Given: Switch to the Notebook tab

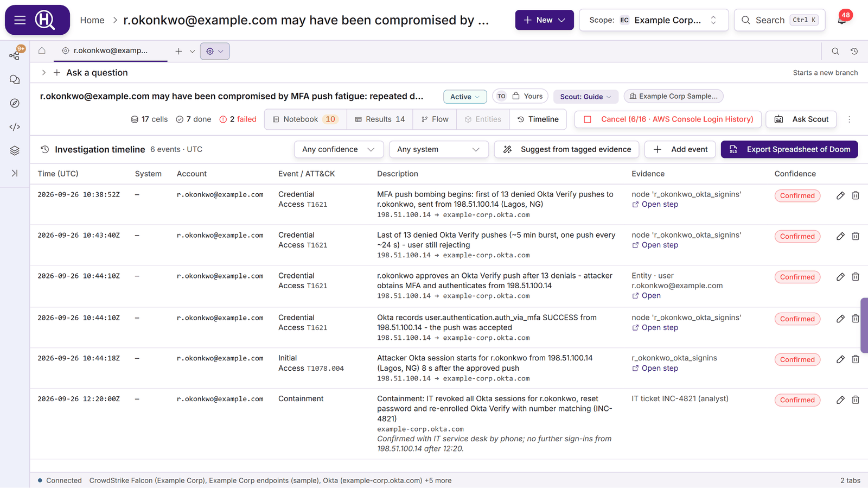Looking at the screenshot, I should [x=305, y=119].
